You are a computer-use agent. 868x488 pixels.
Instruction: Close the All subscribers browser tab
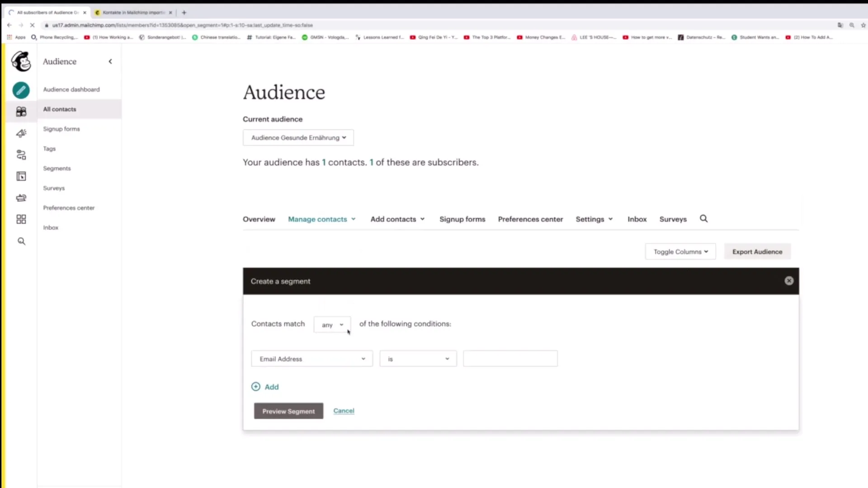(x=85, y=13)
